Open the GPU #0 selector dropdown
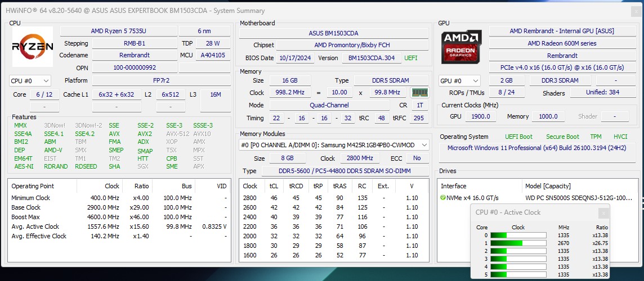The height and width of the screenshot is (281, 644). click(459, 81)
